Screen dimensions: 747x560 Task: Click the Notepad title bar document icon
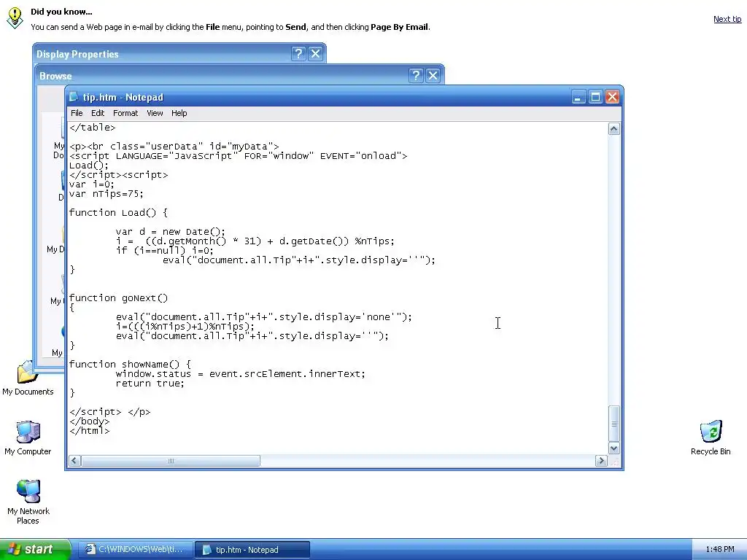pyautogui.click(x=74, y=97)
